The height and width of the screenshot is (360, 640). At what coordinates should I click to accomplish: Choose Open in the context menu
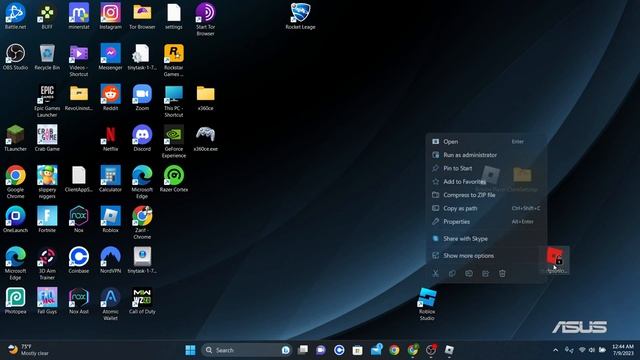coord(486,142)
